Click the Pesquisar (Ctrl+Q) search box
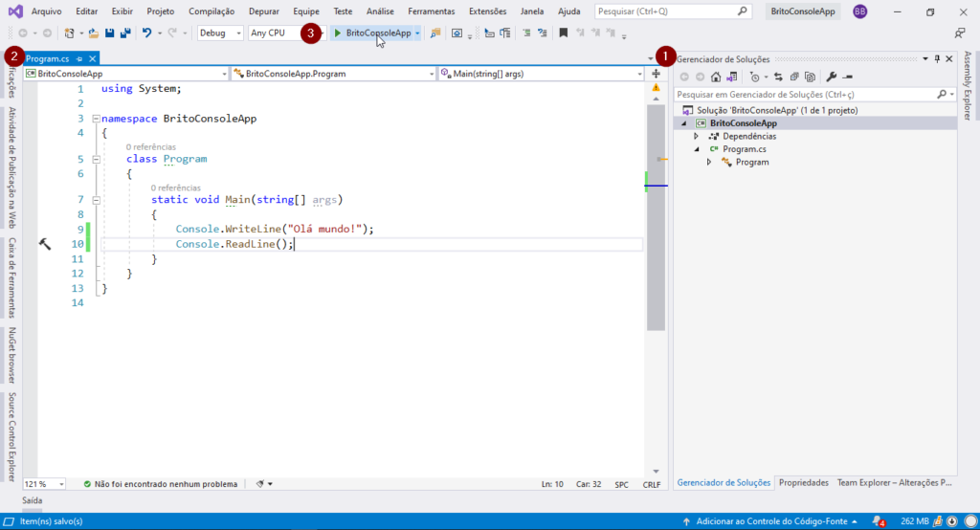This screenshot has width=980, height=530. point(672,11)
